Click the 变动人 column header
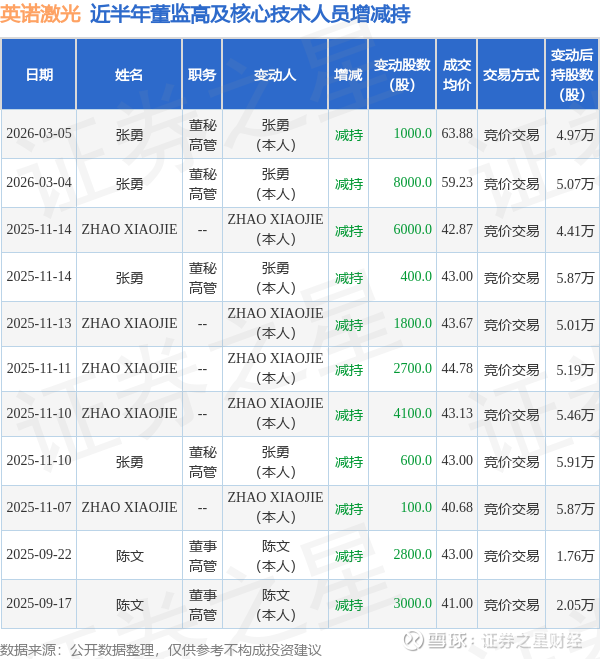The height and width of the screenshot is (659, 600). 275,75
